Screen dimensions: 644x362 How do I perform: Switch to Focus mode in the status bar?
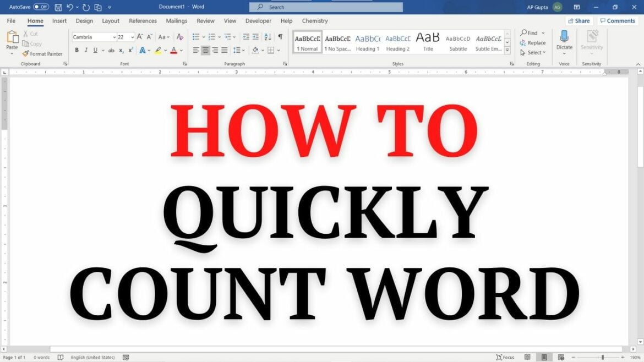pyautogui.click(x=505, y=357)
